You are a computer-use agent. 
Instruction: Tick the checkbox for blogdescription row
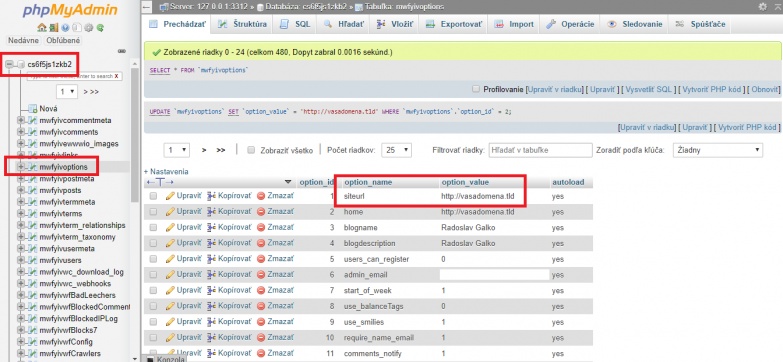coord(153,243)
